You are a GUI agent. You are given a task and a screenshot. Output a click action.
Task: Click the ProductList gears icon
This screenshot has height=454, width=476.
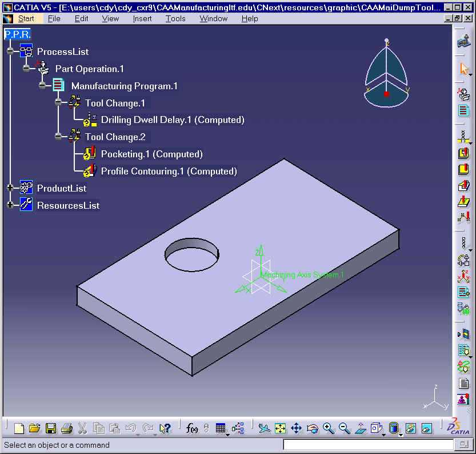click(x=26, y=187)
